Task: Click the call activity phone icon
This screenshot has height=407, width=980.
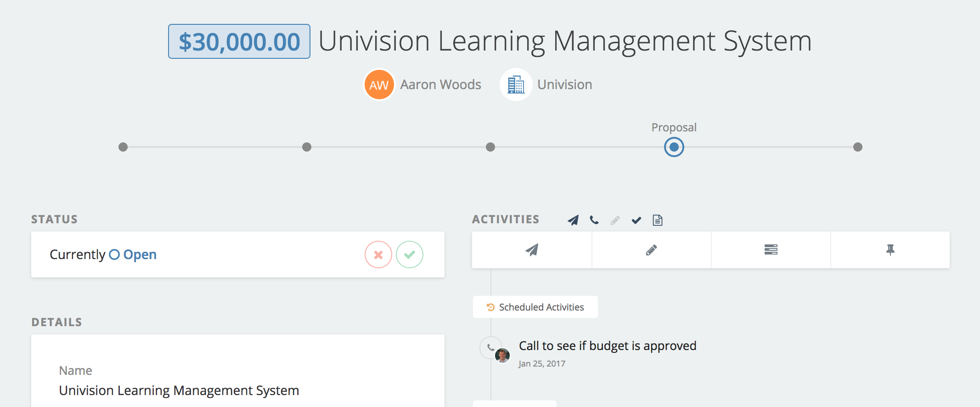Action: pos(490,347)
